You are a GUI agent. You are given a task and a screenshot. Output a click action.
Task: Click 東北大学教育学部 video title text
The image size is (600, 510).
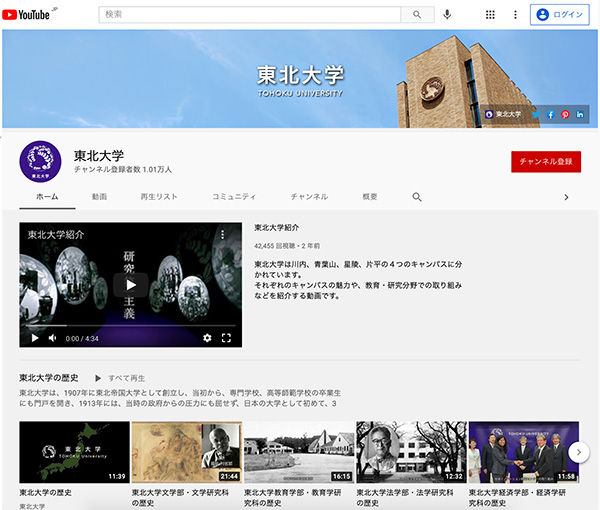[x=293, y=498]
